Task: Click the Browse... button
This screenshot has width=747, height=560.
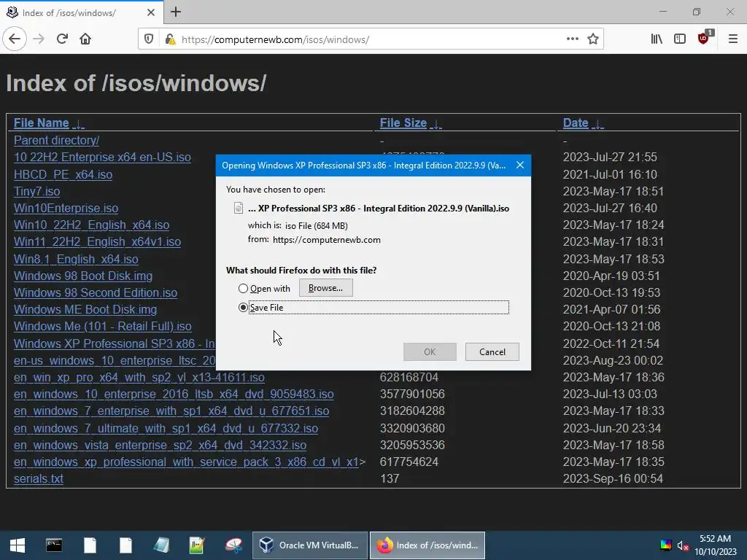Action: pyautogui.click(x=326, y=288)
